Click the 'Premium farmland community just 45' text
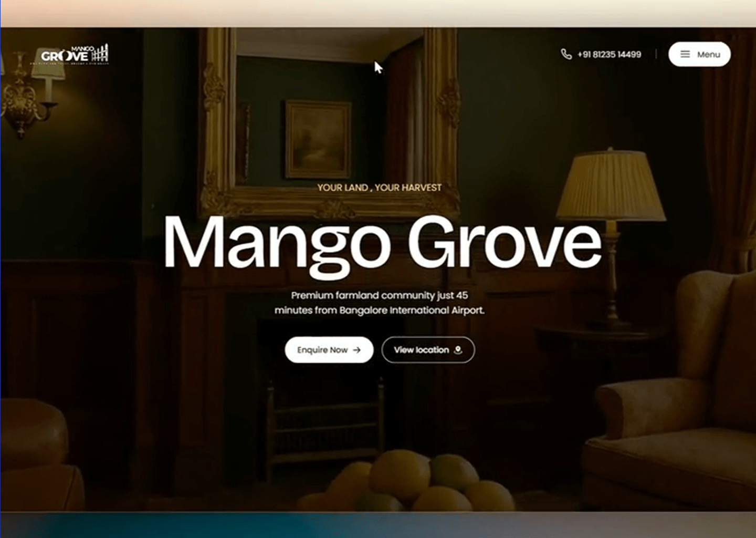756x538 pixels. (380, 295)
